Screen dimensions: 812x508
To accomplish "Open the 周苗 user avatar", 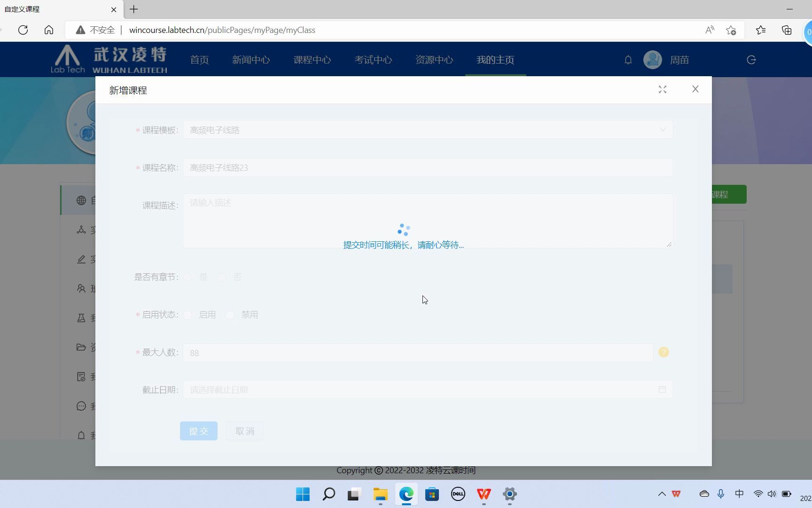I will 653,60.
